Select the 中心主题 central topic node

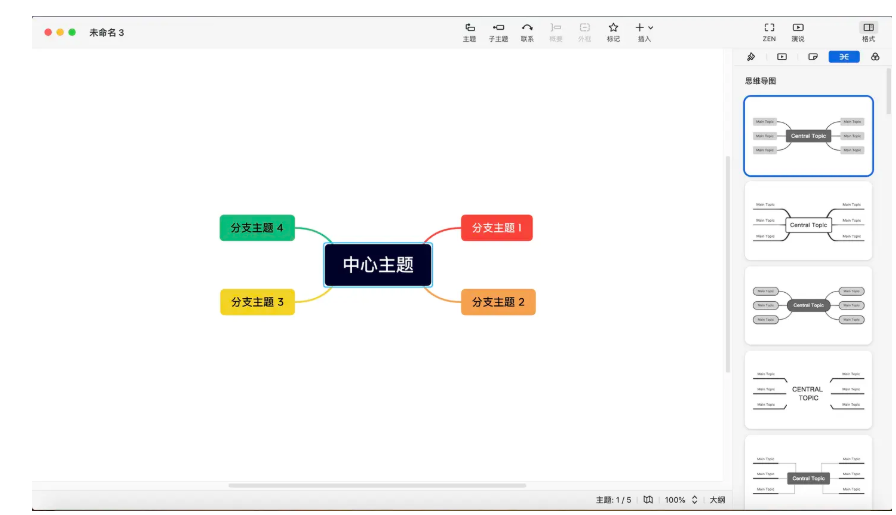pos(378,265)
